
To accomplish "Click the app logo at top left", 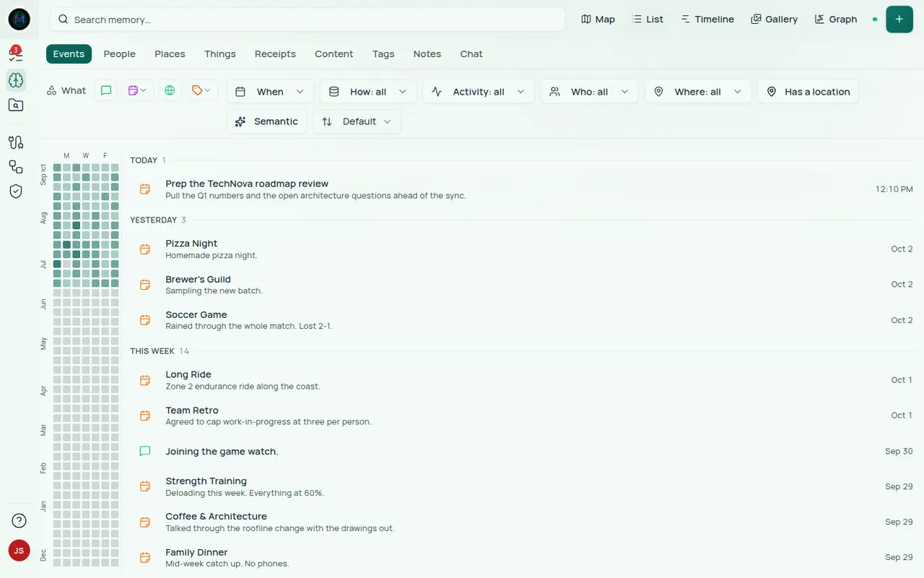I will pos(19,20).
